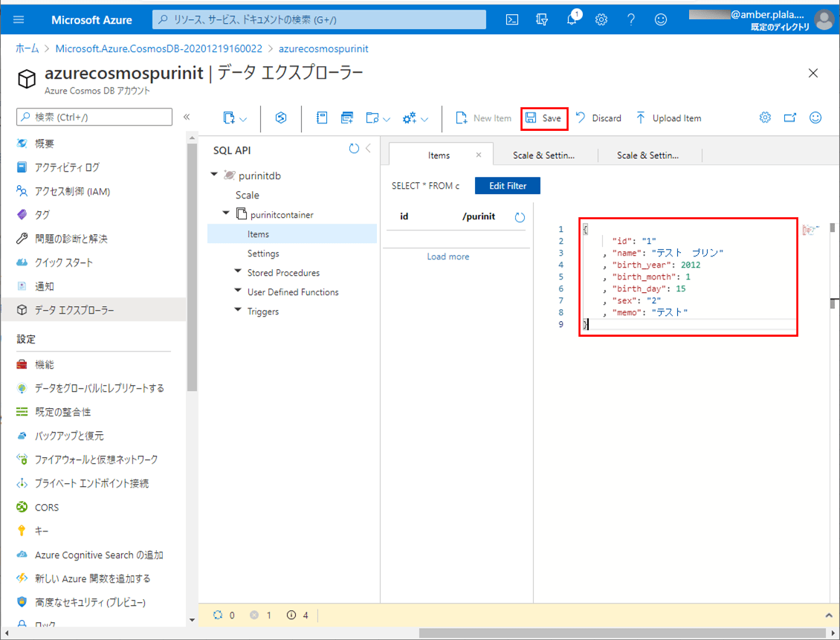Collapse the left navigation menu
840x640 pixels.
click(187, 117)
